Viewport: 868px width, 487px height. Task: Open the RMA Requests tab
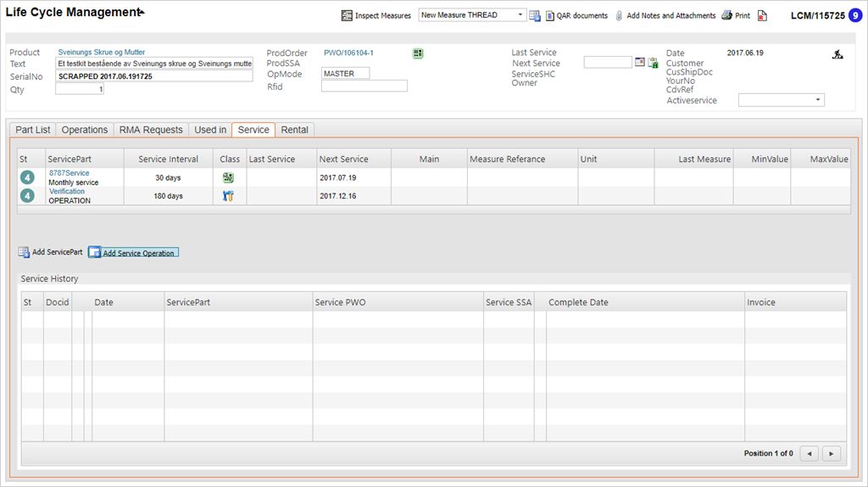(x=151, y=130)
